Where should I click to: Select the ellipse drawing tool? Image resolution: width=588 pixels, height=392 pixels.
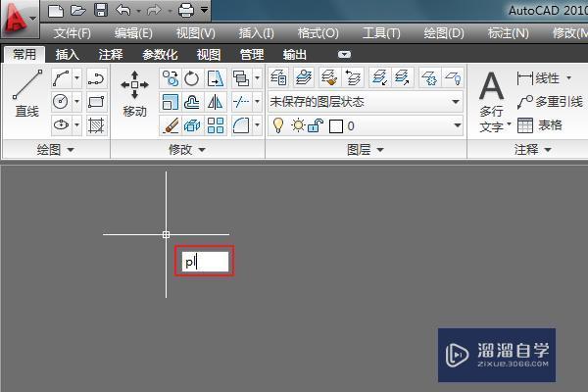[61, 124]
